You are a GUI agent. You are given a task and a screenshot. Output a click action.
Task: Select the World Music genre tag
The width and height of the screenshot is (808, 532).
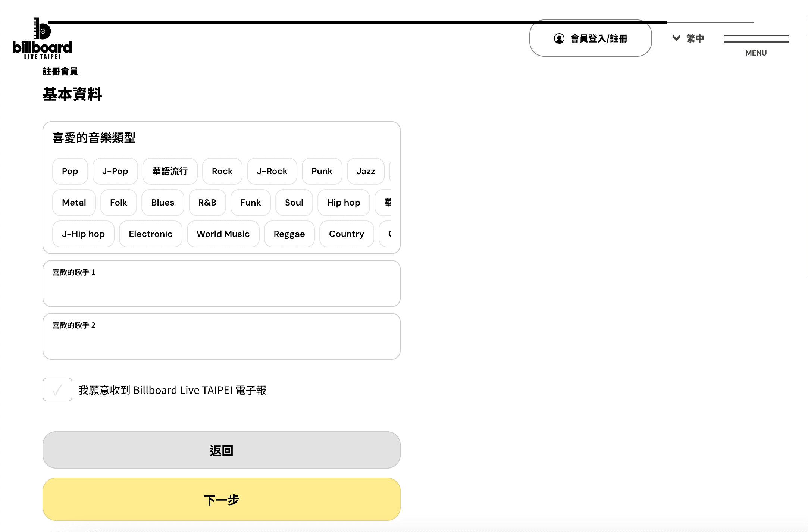click(223, 234)
